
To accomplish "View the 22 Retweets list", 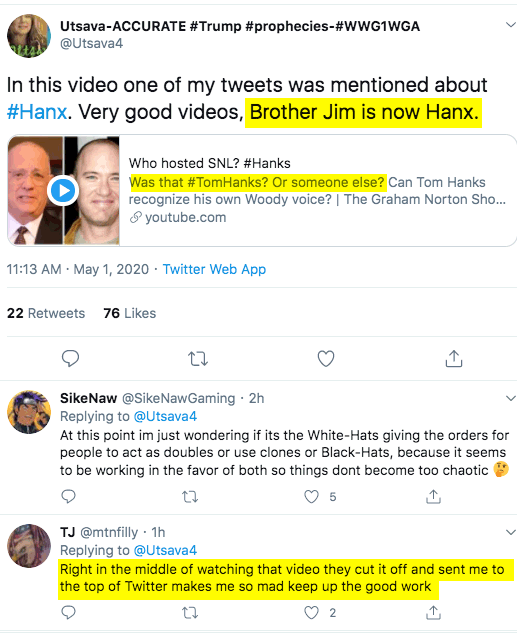I will coord(46,313).
